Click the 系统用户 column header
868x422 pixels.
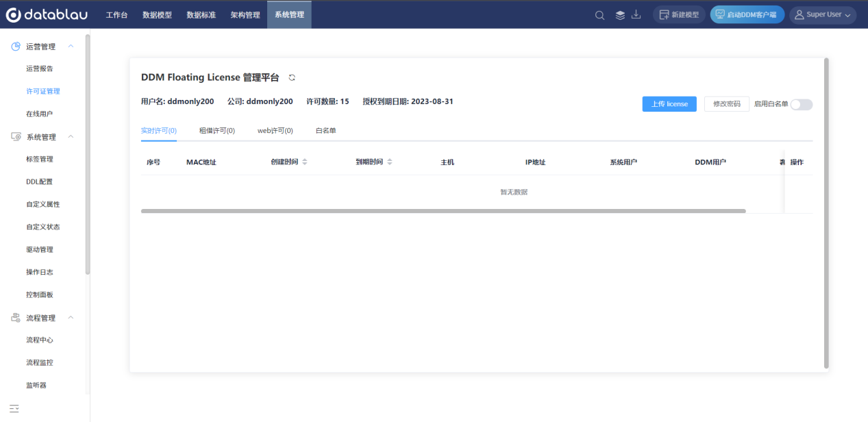point(623,162)
